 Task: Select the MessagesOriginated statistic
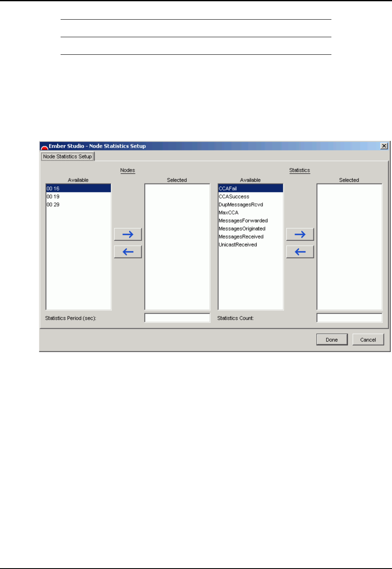(x=251, y=229)
